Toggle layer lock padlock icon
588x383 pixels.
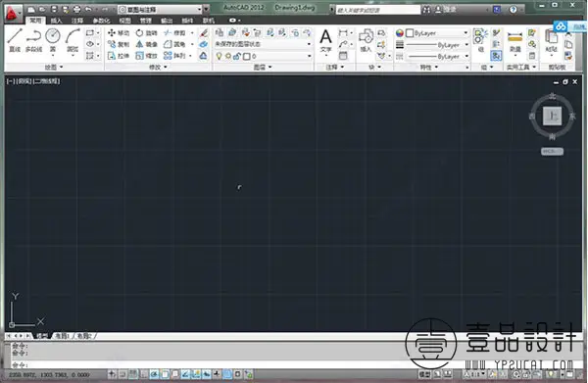(x=237, y=56)
